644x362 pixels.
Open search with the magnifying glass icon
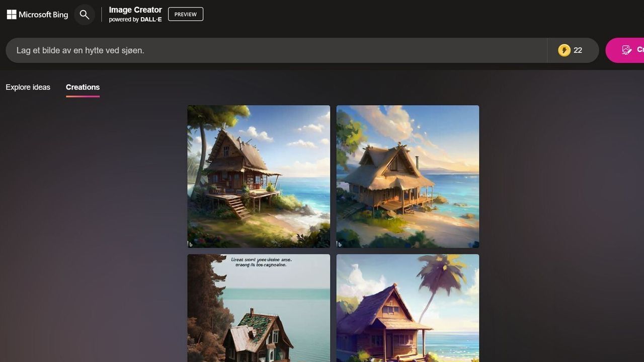pyautogui.click(x=84, y=14)
